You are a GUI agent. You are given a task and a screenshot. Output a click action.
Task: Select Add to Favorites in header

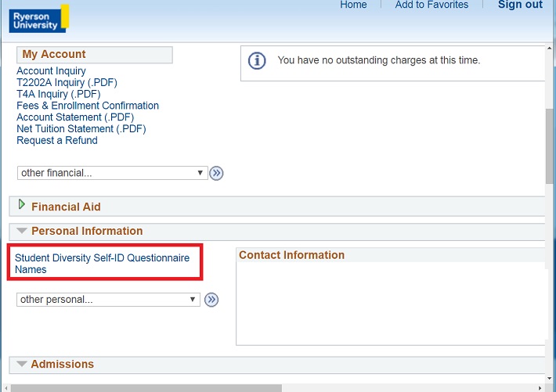point(431,5)
